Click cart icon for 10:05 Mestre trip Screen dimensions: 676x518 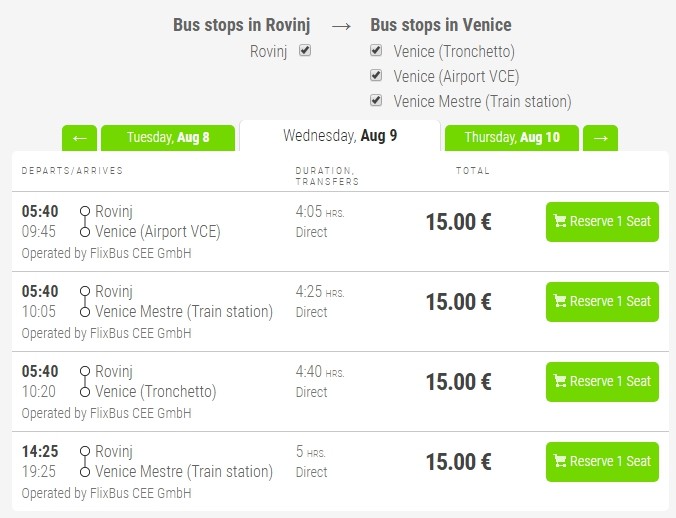click(x=560, y=301)
